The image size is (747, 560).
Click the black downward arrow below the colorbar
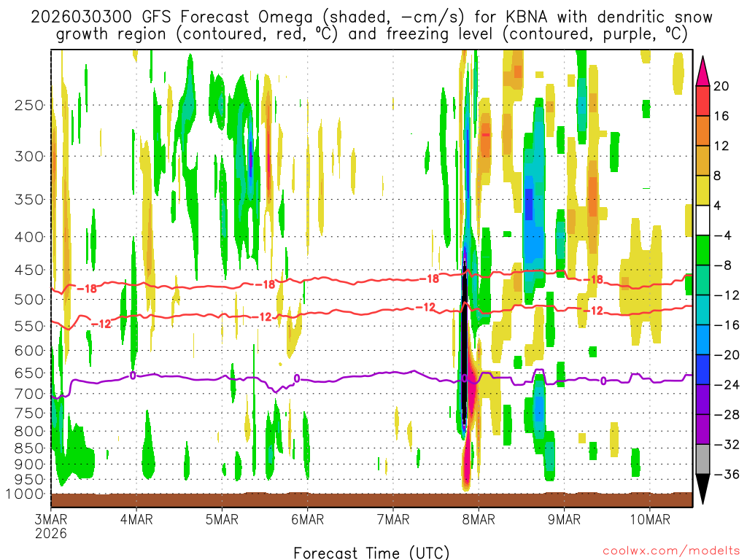[x=703, y=489]
